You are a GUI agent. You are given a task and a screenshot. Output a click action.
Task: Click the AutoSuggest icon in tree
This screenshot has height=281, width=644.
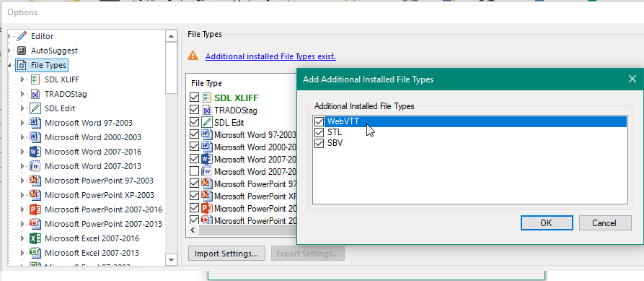(x=22, y=51)
